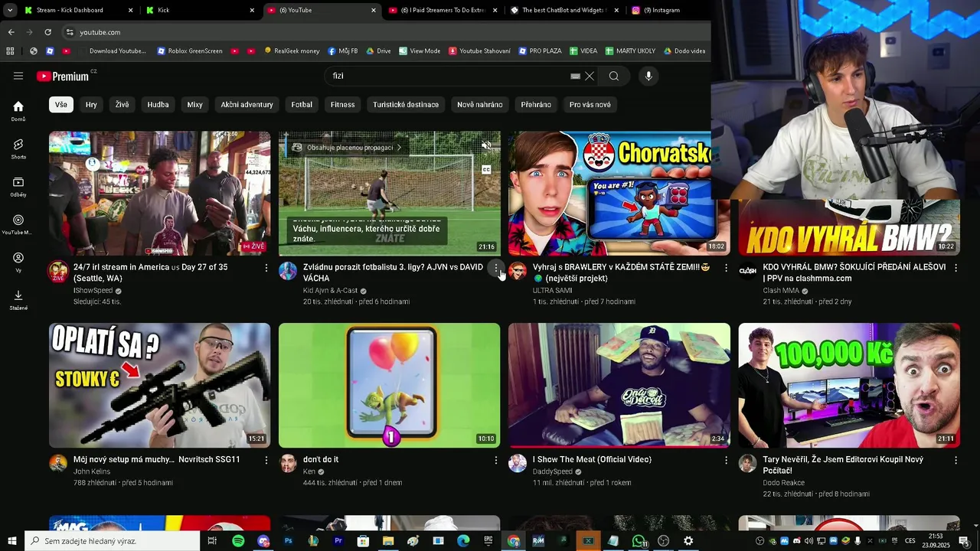The image size is (980, 551).
Task: Select the Vše filter chip
Action: pyautogui.click(x=60, y=105)
